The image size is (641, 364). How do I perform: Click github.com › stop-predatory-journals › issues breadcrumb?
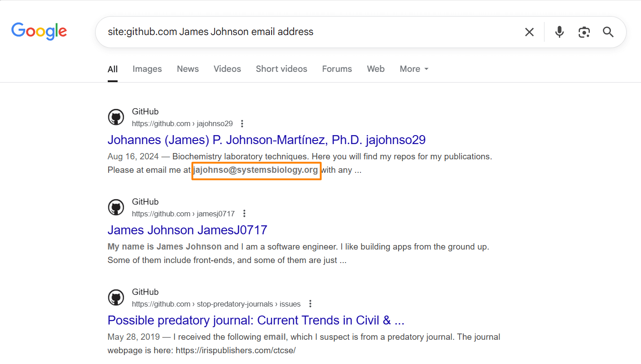(x=216, y=304)
